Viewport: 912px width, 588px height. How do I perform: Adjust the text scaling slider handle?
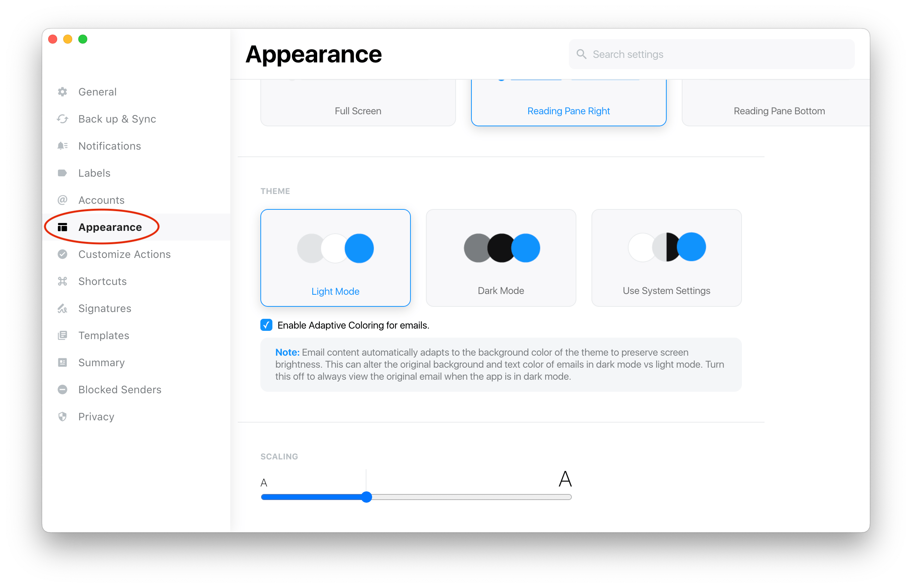366,497
